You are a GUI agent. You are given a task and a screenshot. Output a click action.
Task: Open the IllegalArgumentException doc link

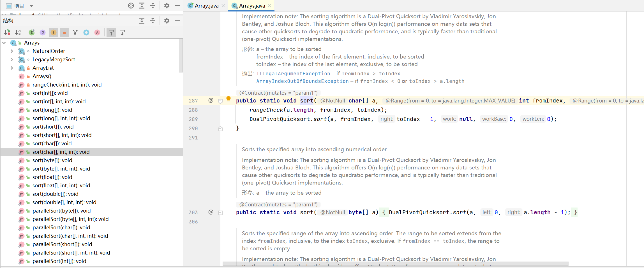pos(293,74)
